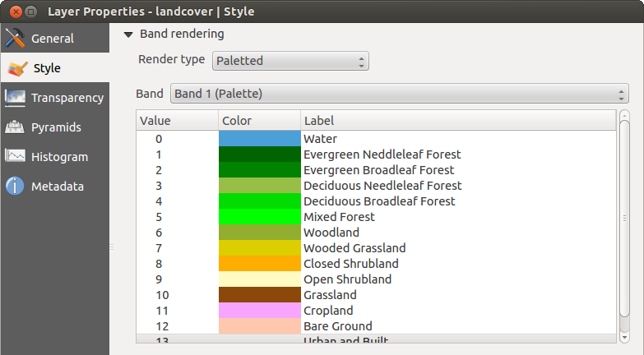Click the Water blue color swatch
Viewport: 644px width, 355px height.
(x=259, y=139)
